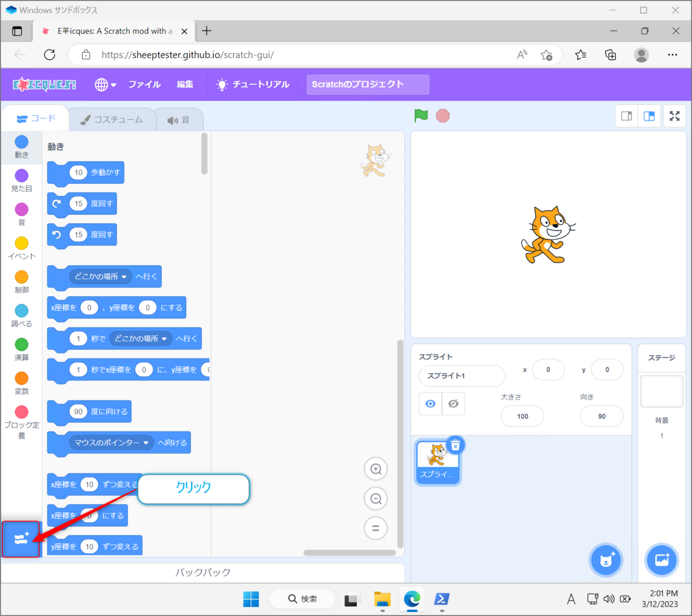
Task: Open File Explorer from the taskbar
Action: (382, 599)
